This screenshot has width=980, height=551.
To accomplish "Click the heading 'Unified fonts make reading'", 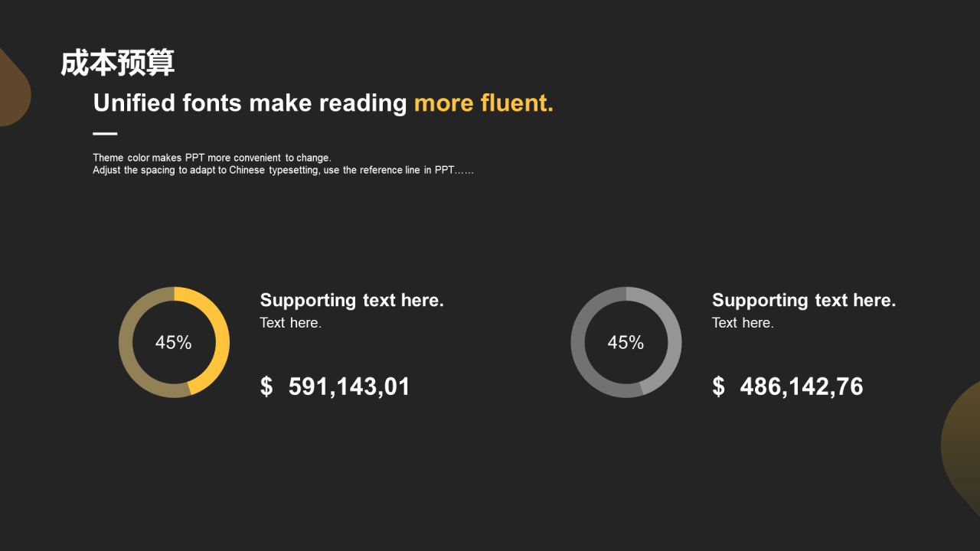I will 250,103.
